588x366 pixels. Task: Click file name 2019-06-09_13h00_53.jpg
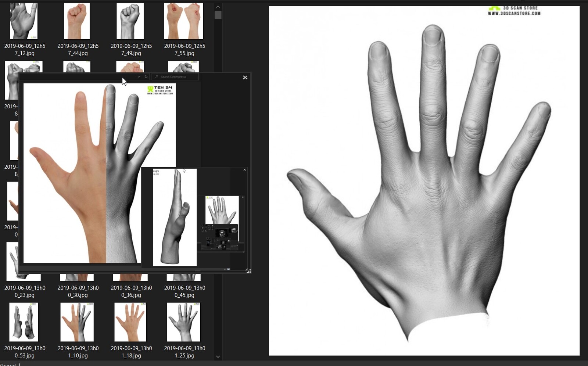click(25, 352)
